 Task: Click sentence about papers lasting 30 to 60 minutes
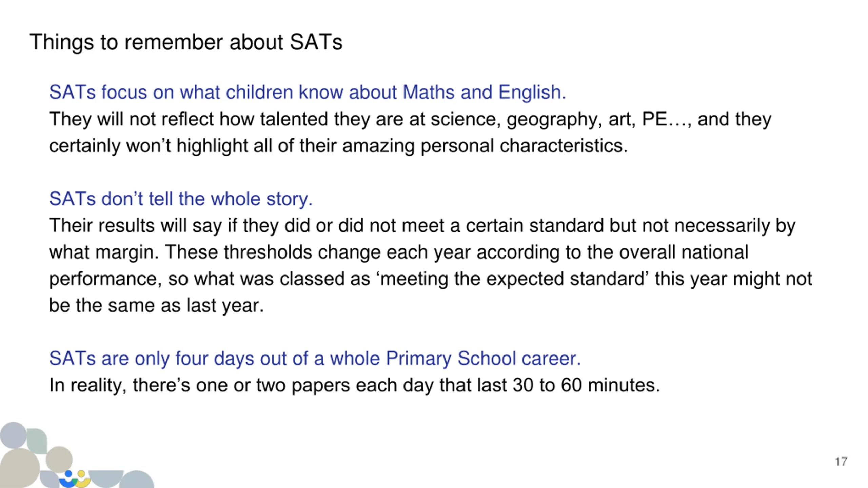(355, 385)
